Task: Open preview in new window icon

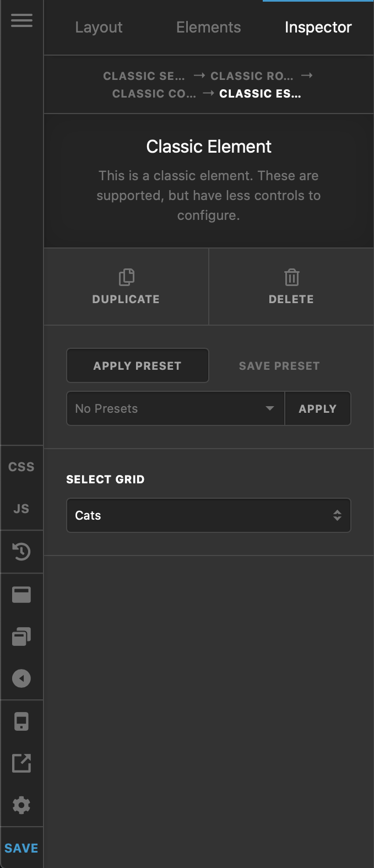Action: click(x=21, y=763)
